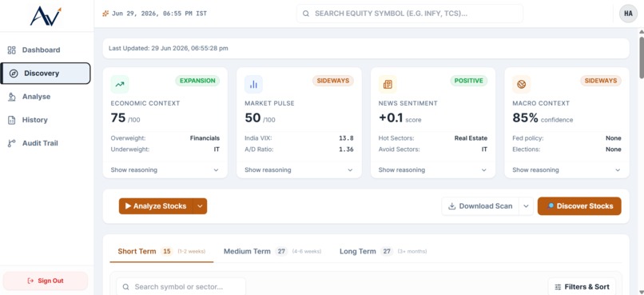This screenshot has width=644, height=295.
Task: Click the magnifier icon in equity search
Action: [305, 14]
